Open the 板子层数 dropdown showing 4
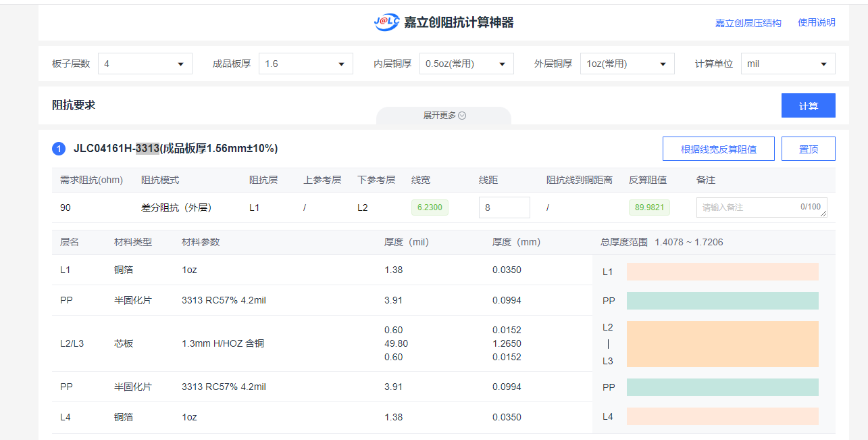 [x=145, y=64]
